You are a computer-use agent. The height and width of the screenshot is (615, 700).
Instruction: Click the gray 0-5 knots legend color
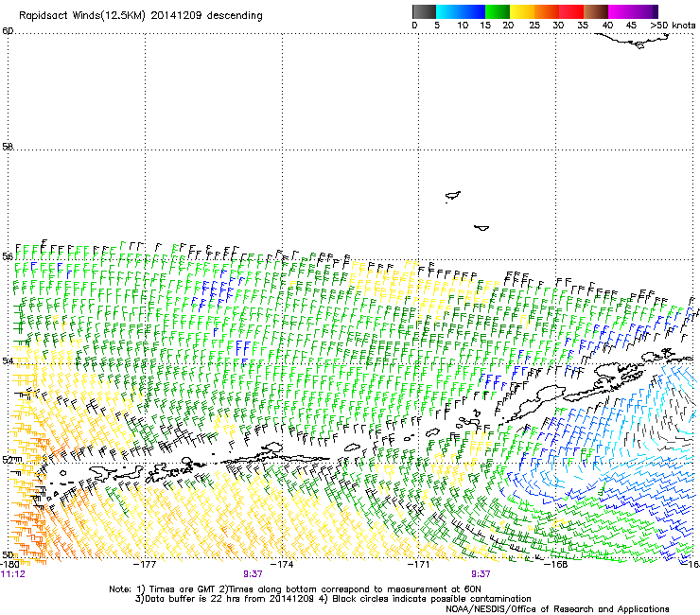pos(424,11)
